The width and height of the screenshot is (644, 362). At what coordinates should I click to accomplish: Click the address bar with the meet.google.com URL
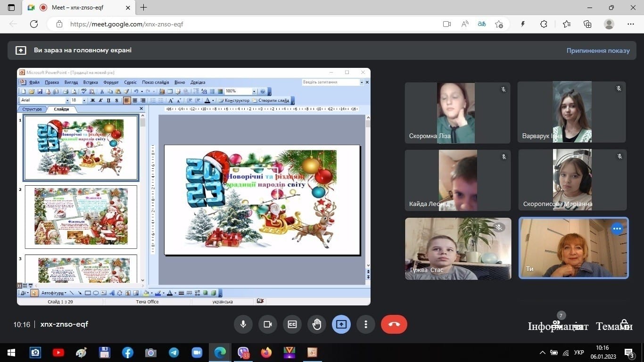click(x=236, y=24)
